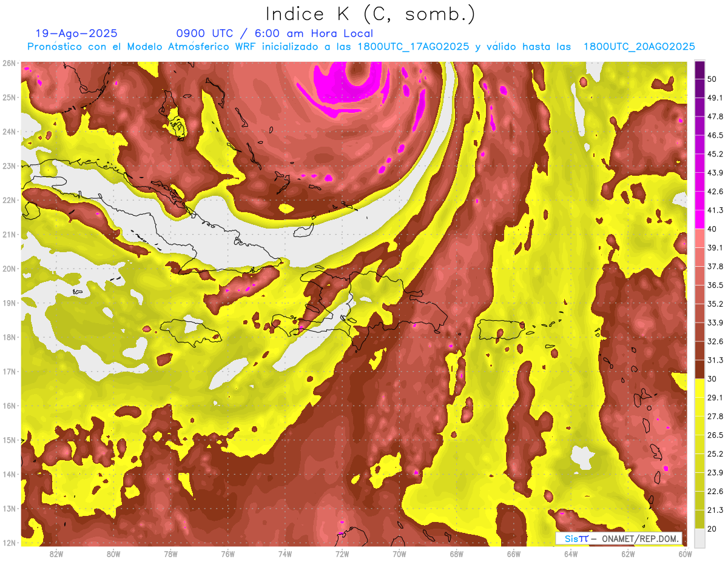The image size is (728, 562).
Task: Click the dark purple swatch beside legend value 50
Action: [699, 70]
